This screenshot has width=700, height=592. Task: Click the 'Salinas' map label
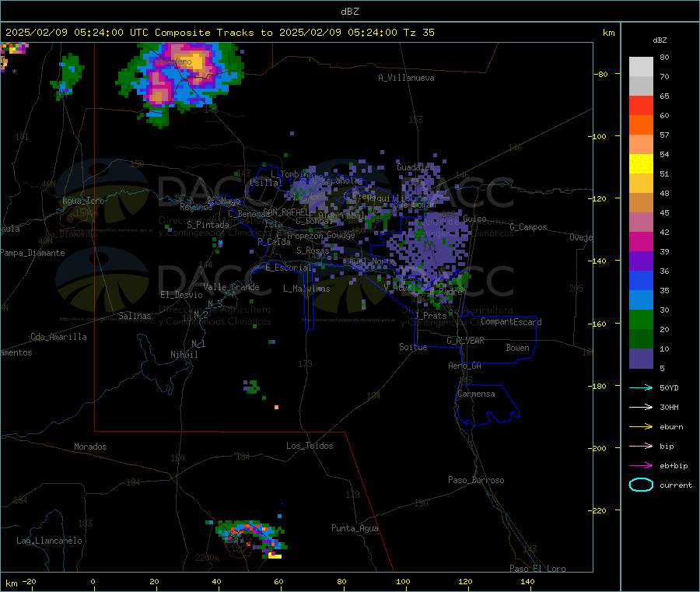pyautogui.click(x=135, y=316)
